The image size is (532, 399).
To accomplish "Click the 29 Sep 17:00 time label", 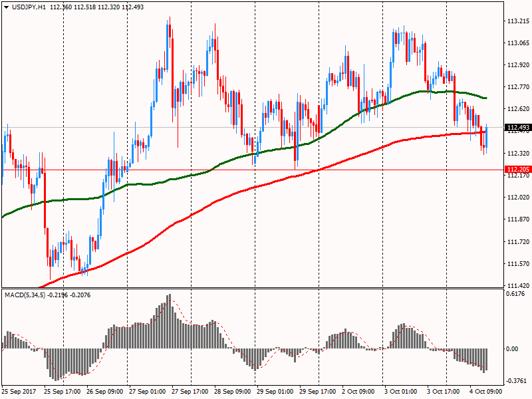I will tap(318, 392).
